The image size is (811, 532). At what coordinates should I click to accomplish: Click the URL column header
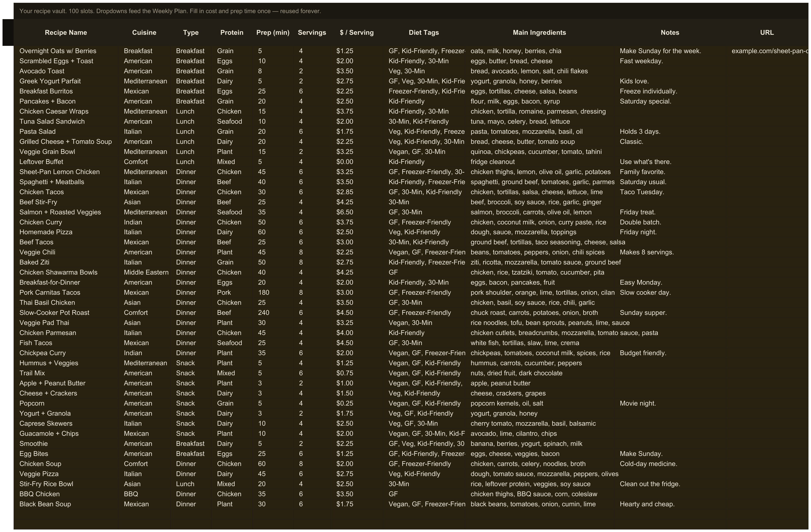[x=767, y=33]
